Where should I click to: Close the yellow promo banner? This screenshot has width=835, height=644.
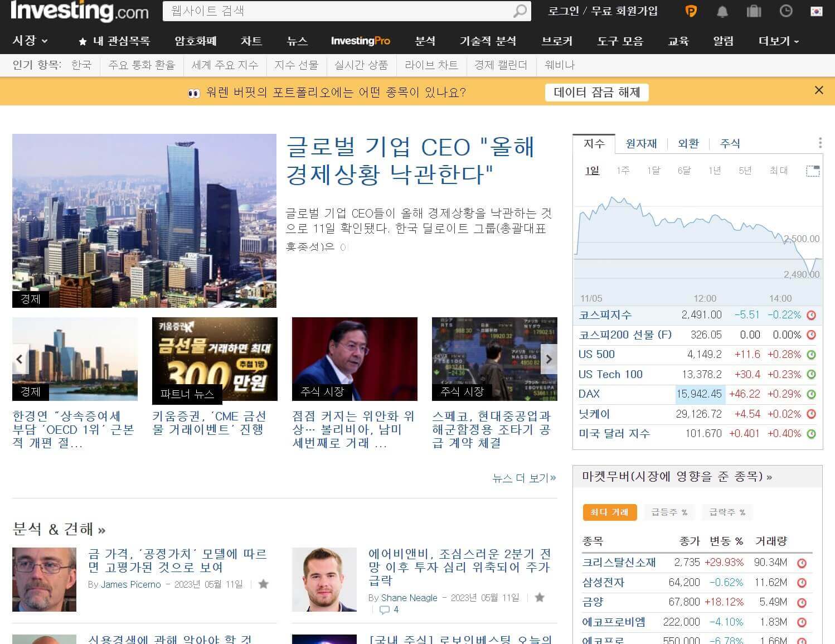819,90
